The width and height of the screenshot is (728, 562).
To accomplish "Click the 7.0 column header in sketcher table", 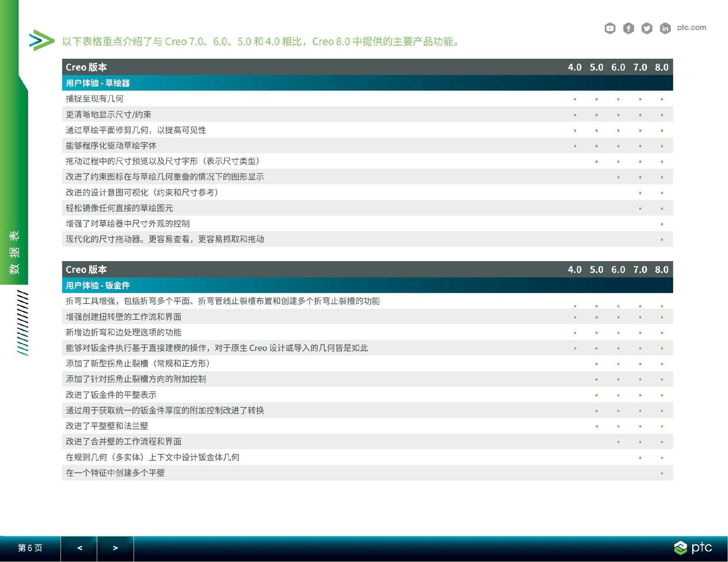I will coord(640,67).
